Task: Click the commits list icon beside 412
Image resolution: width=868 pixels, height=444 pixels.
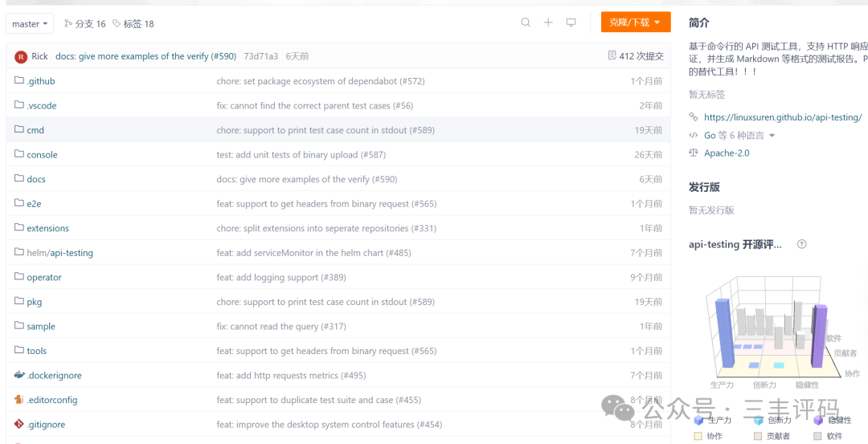Action: point(612,55)
